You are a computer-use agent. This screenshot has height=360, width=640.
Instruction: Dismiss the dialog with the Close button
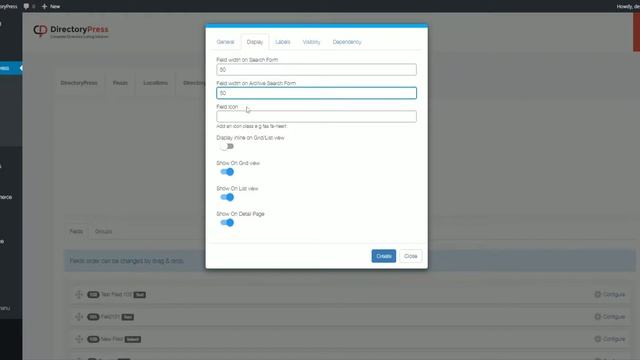tap(411, 256)
